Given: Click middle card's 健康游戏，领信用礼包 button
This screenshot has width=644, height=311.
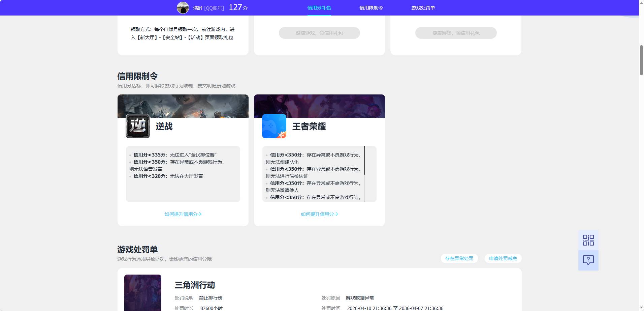Looking at the screenshot, I should (x=319, y=33).
